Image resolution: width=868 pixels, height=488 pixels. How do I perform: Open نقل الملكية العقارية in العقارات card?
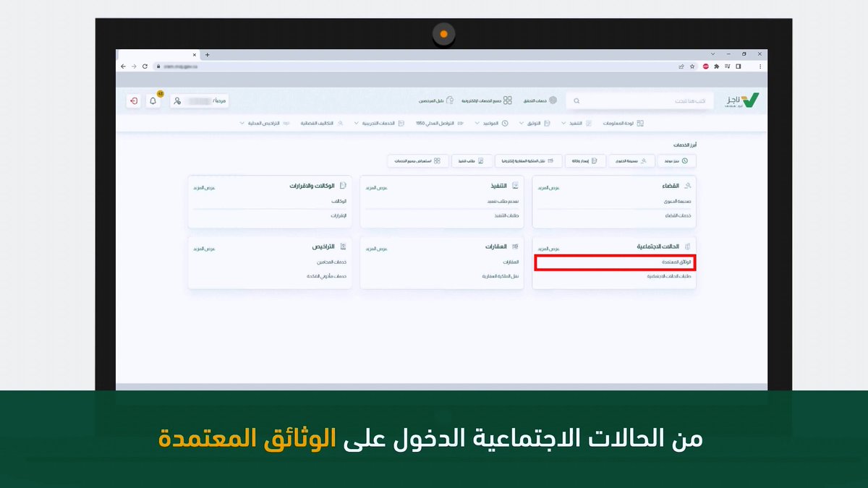coord(502,277)
